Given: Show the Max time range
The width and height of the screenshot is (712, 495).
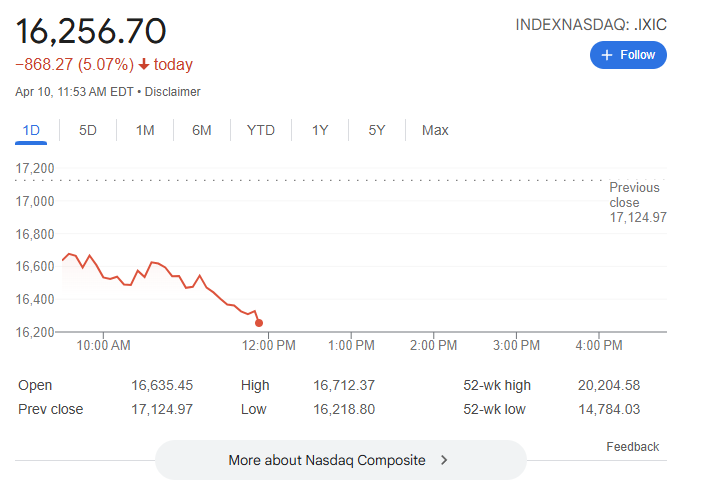Looking at the screenshot, I should [435, 130].
